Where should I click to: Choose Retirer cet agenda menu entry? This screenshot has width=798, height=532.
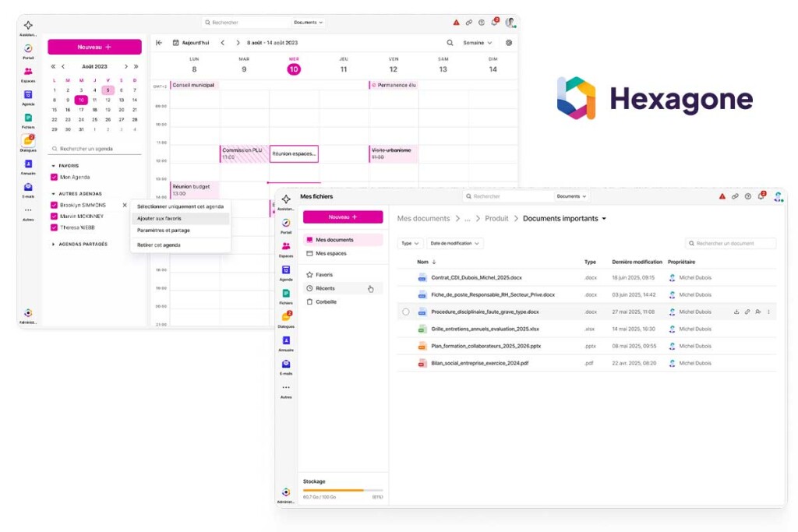click(180, 245)
